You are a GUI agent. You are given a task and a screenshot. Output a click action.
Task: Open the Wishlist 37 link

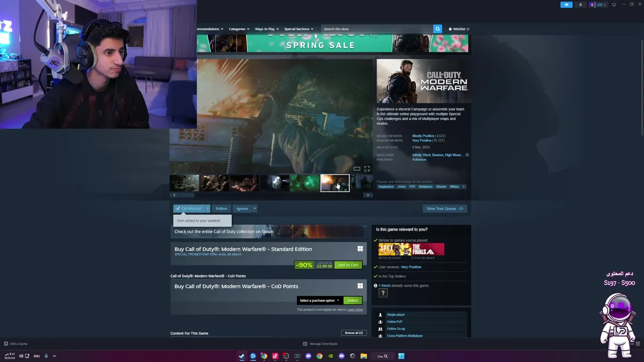[459, 29]
